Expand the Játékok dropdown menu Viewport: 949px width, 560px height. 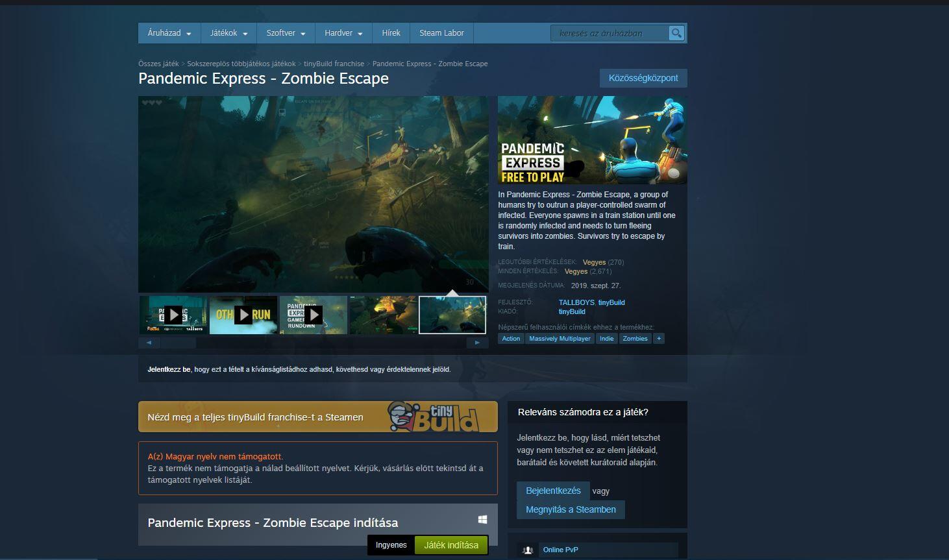(228, 33)
